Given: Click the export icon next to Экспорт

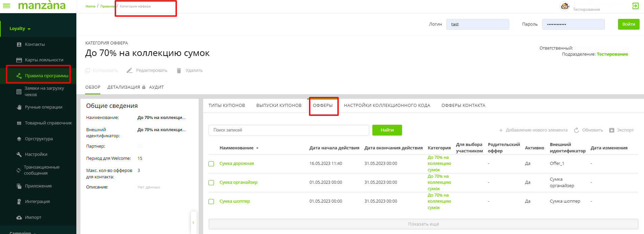Looking at the screenshot, I should coord(612,130).
